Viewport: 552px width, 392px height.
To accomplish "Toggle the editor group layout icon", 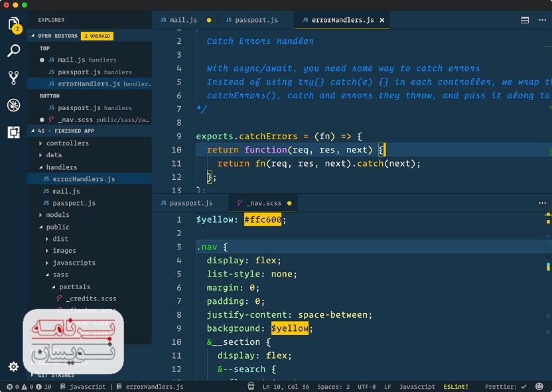I will (x=525, y=21).
